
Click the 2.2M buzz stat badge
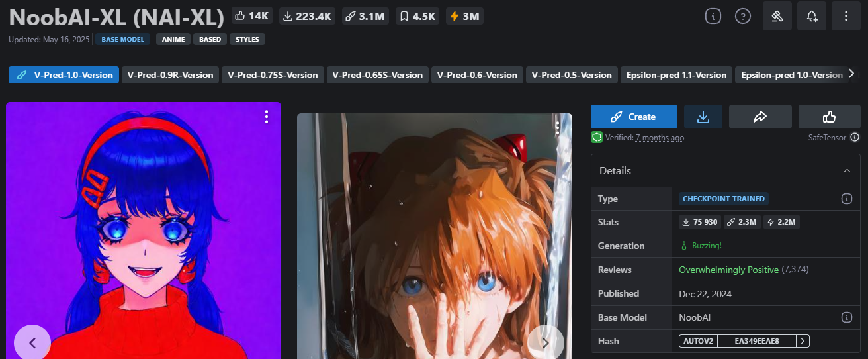[x=781, y=222]
